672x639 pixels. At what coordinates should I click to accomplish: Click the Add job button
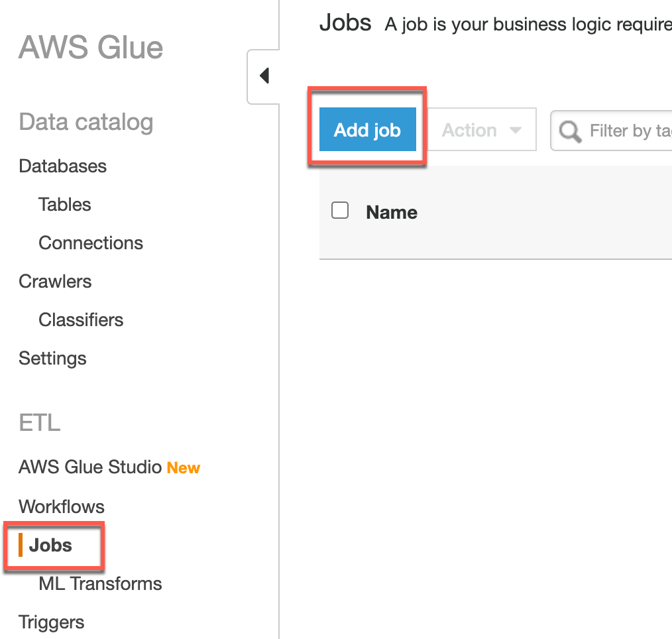[367, 130]
